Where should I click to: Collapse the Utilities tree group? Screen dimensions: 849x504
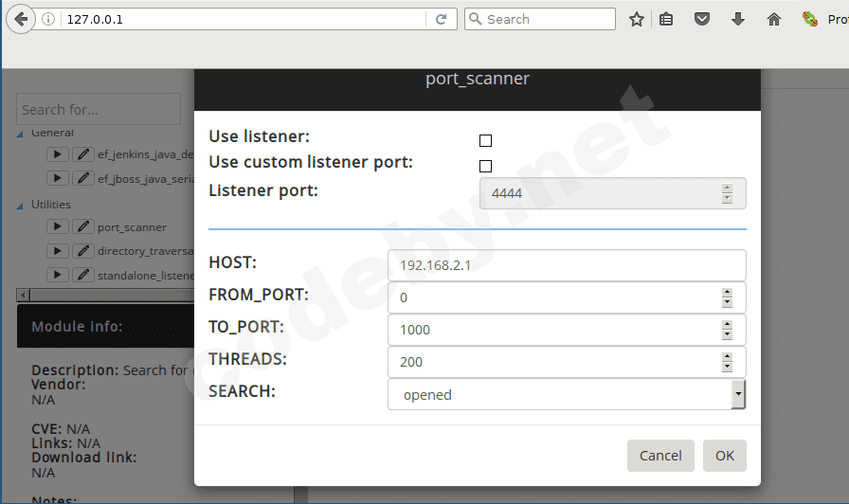pyautogui.click(x=22, y=205)
